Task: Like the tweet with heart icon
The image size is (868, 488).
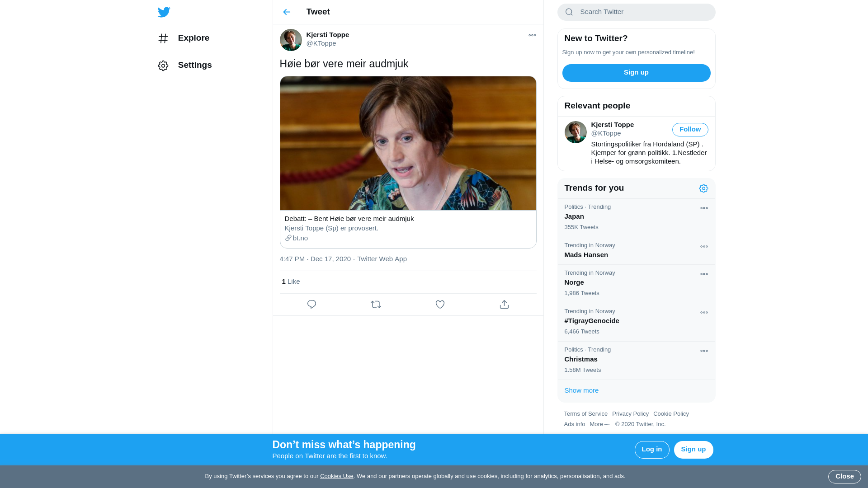Action: [x=440, y=305]
